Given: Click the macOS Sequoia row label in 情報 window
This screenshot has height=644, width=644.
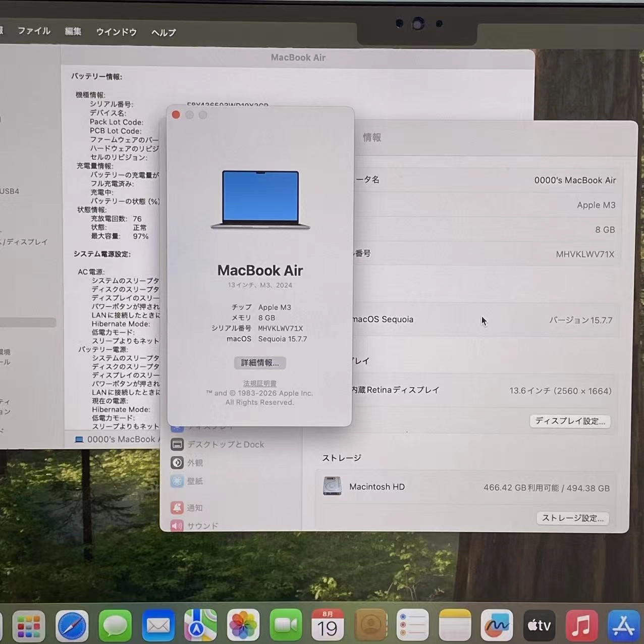Looking at the screenshot, I should (383, 319).
